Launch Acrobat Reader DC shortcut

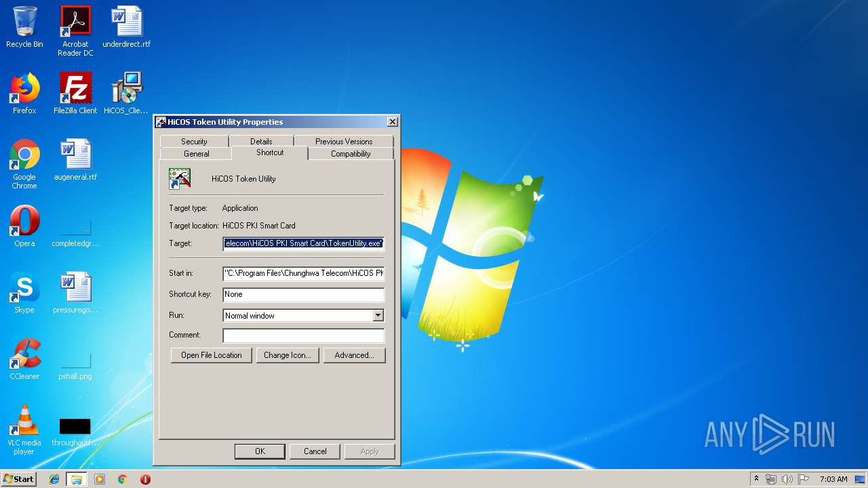tap(75, 31)
